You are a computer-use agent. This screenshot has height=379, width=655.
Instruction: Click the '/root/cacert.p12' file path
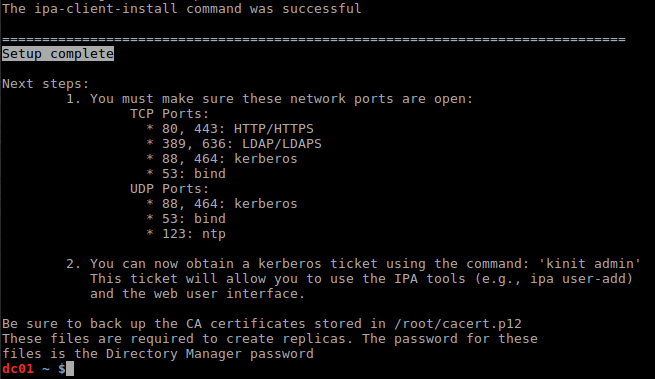click(x=458, y=324)
